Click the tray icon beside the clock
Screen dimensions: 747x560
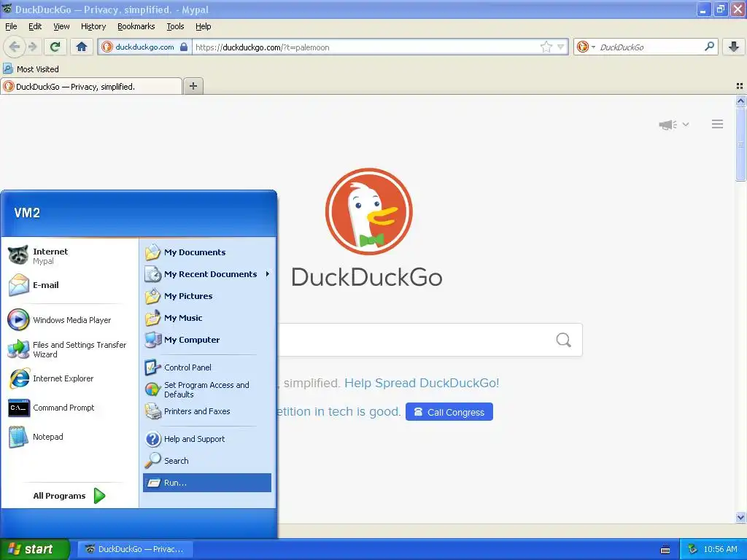click(x=693, y=549)
